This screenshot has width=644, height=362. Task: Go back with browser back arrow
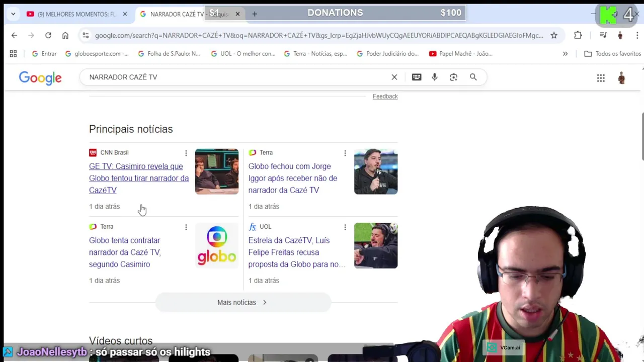14,35
